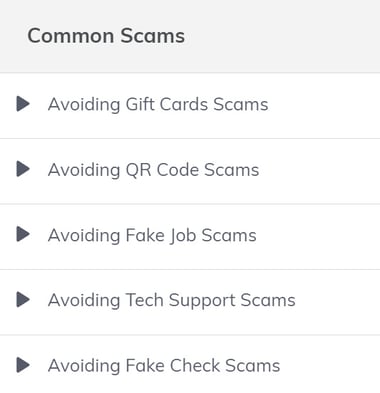Click the word 'Common' in the section header
This screenshot has width=380, height=393.
click(x=71, y=36)
